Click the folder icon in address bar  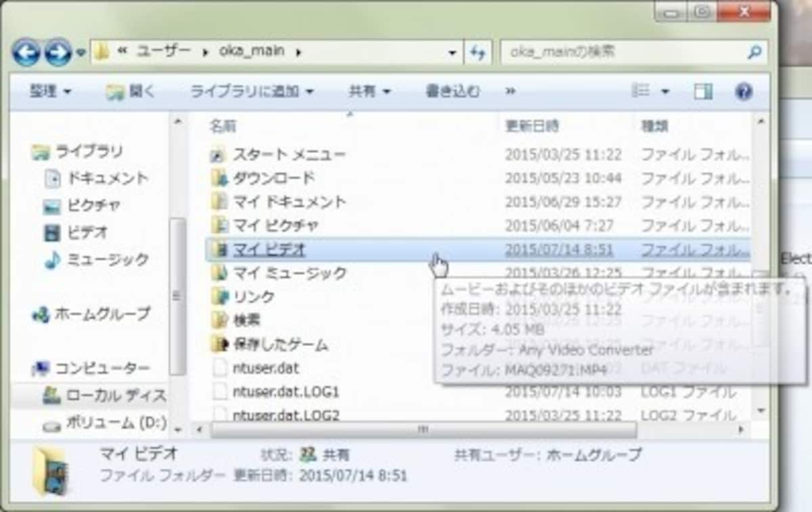(101, 51)
